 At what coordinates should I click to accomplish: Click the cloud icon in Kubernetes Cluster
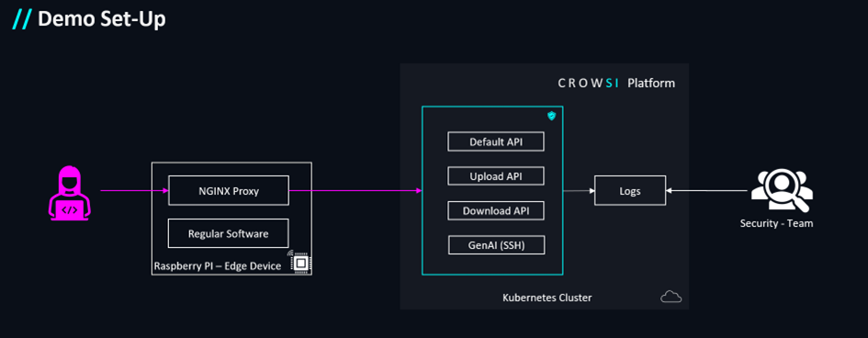tap(671, 297)
